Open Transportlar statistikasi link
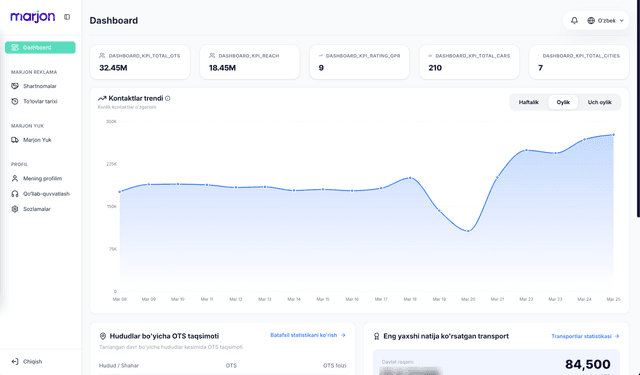The image size is (640, 375). (x=585, y=336)
